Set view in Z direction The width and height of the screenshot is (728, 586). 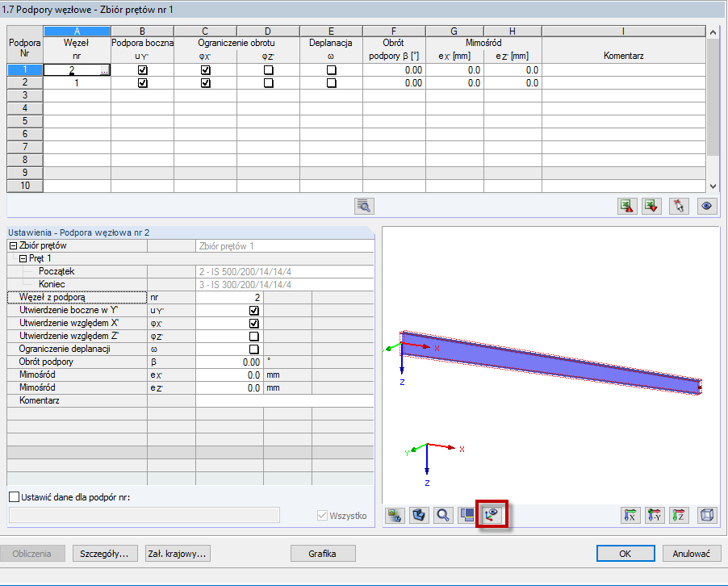pyautogui.click(x=679, y=515)
